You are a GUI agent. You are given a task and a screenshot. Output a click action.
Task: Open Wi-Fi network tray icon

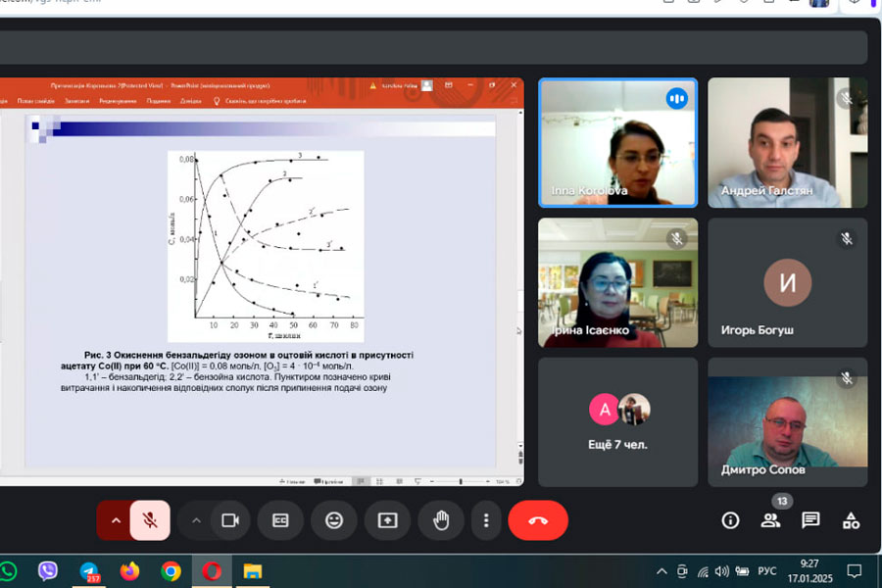coord(703,571)
